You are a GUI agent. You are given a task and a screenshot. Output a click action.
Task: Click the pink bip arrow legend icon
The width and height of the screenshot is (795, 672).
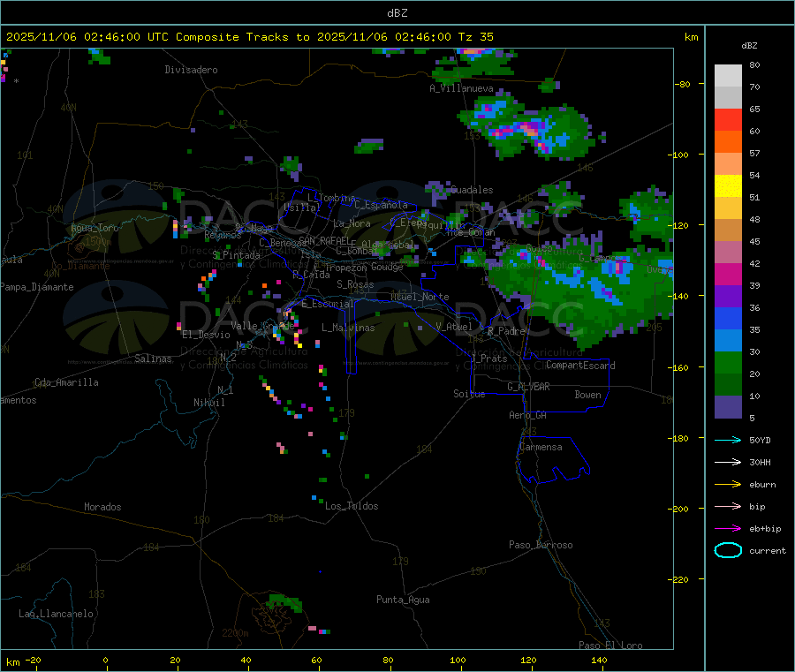[x=728, y=506]
